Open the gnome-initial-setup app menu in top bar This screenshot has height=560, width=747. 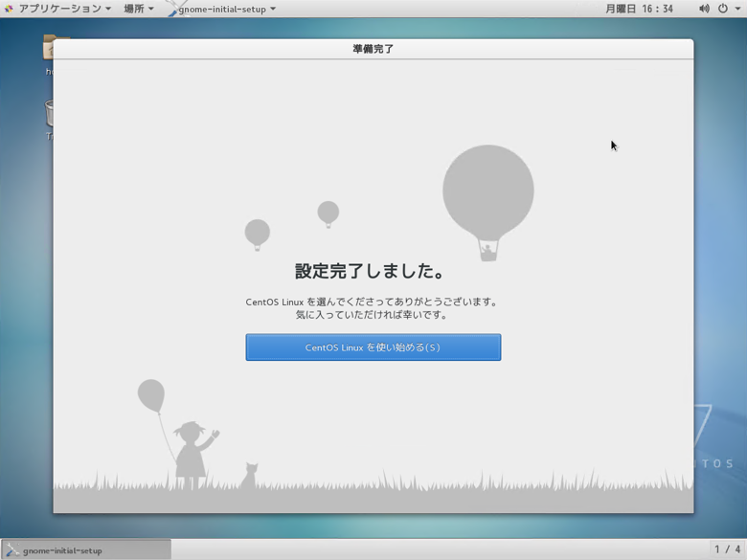click(x=222, y=9)
